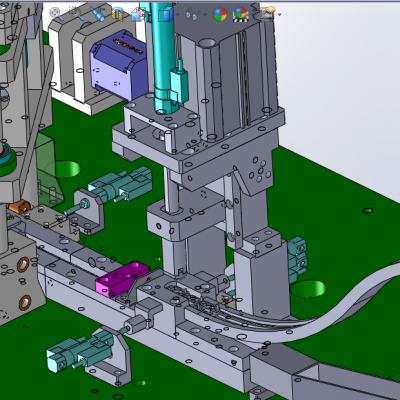Click the Previous View icon
Screen dimensions: 400x400
point(98,14)
